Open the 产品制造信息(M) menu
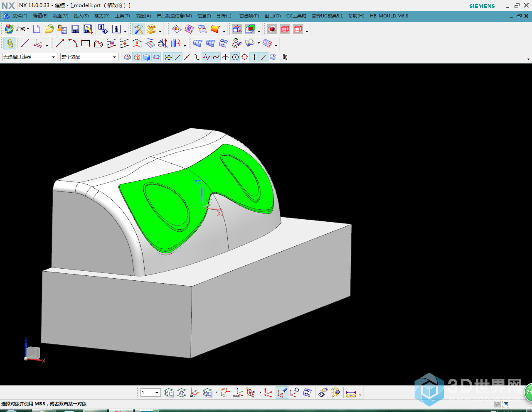Image resolution: width=532 pixels, height=412 pixels. click(174, 16)
